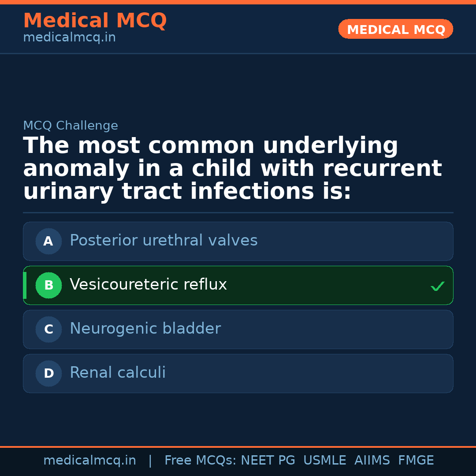Viewport: 476px width, 476px height.
Task: Click the letter D circle icon
Action: pos(48,373)
